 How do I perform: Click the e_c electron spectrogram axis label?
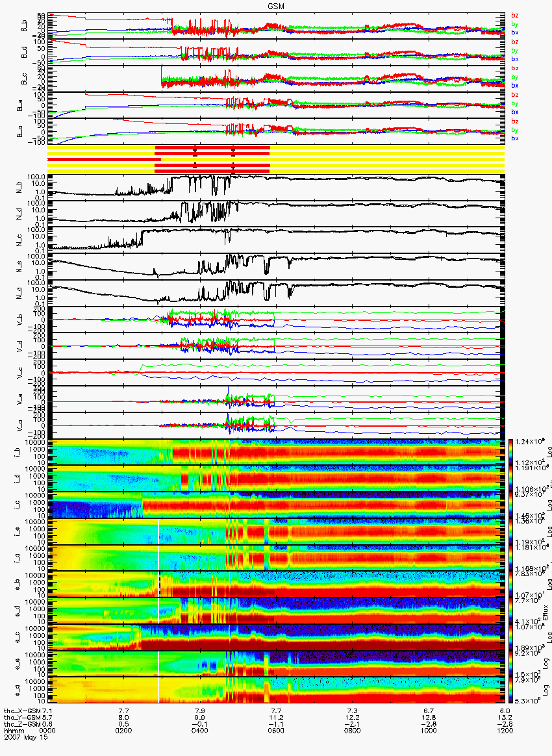click(x=18, y=638)
